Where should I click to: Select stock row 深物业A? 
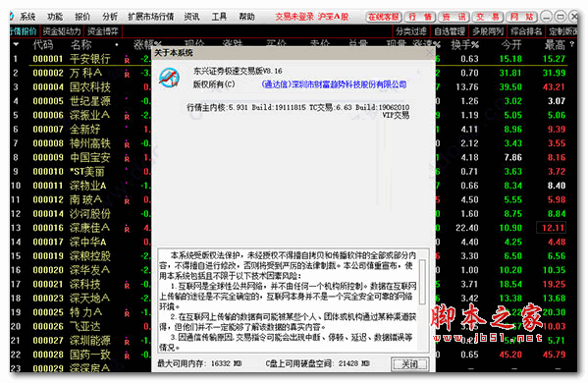point(88,186)
